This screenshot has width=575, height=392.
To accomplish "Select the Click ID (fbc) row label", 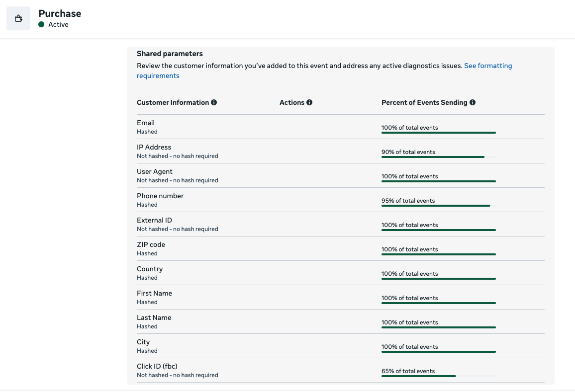I will pos(157,366).
